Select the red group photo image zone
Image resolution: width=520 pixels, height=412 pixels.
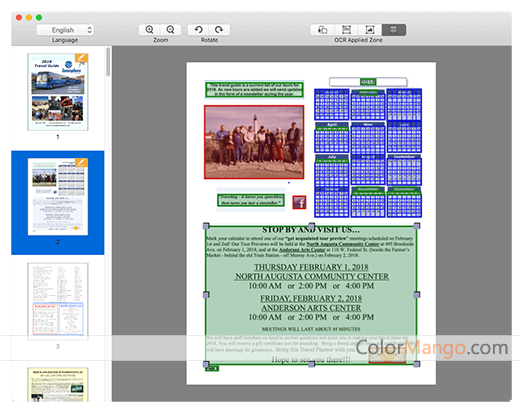point(254,142)
